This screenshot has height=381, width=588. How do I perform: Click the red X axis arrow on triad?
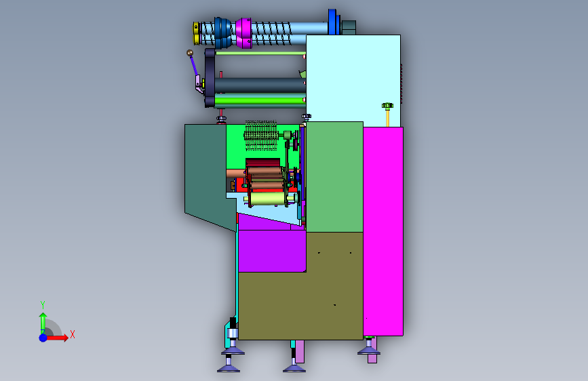(58, 338)
